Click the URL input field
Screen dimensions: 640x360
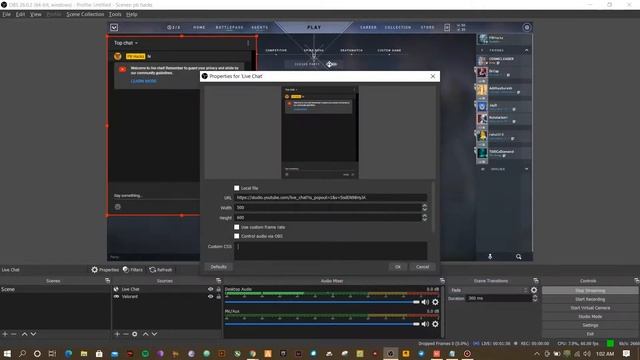(331, 198)
